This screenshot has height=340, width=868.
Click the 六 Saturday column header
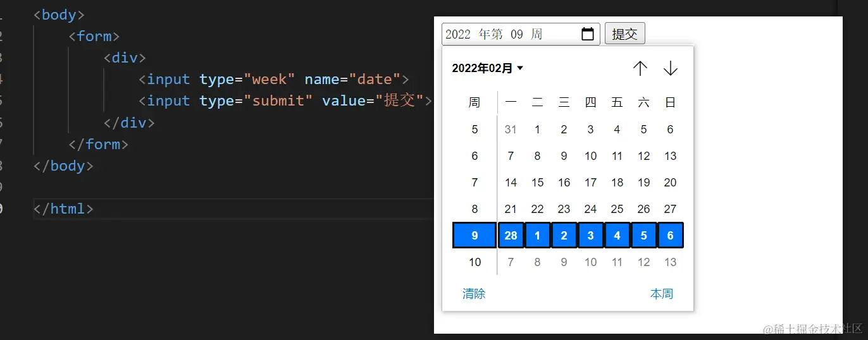tap(644, 102)
